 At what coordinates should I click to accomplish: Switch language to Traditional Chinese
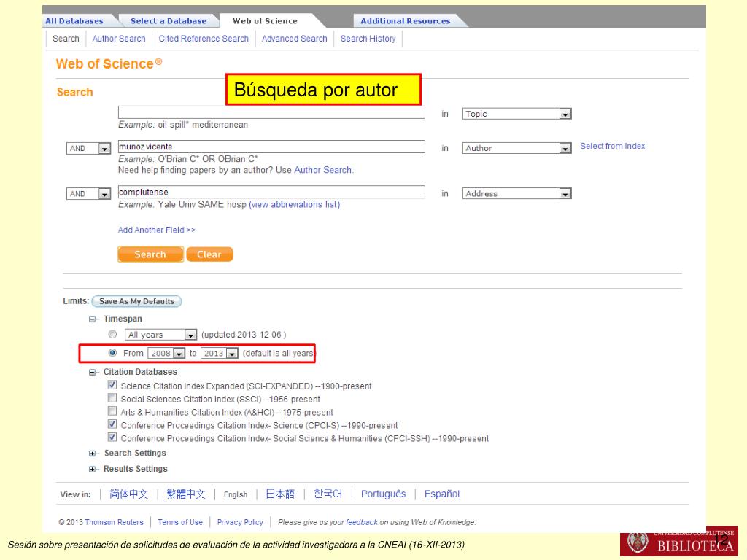(x=186, y=494)
